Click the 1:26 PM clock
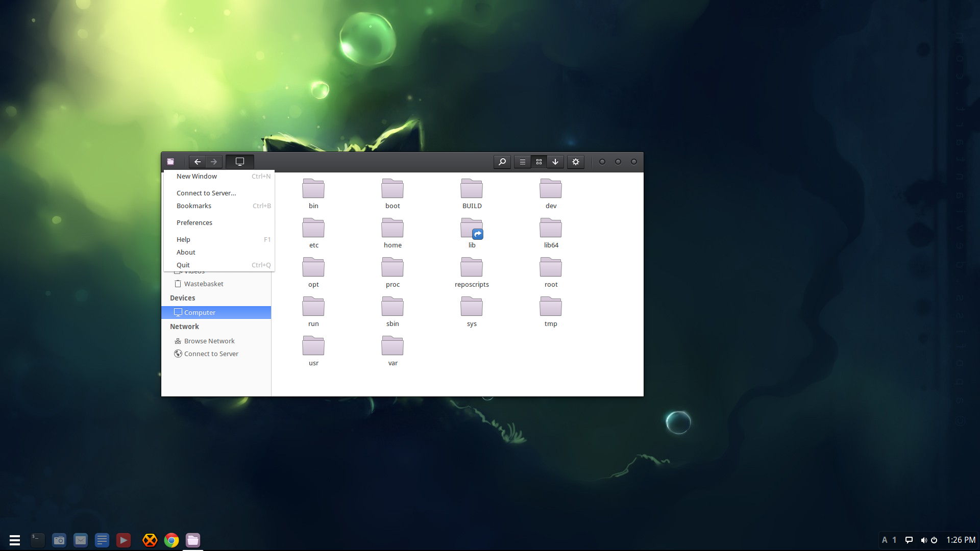Screen dimensions: 980x551 pyautogui.click(x=961, y=540)
